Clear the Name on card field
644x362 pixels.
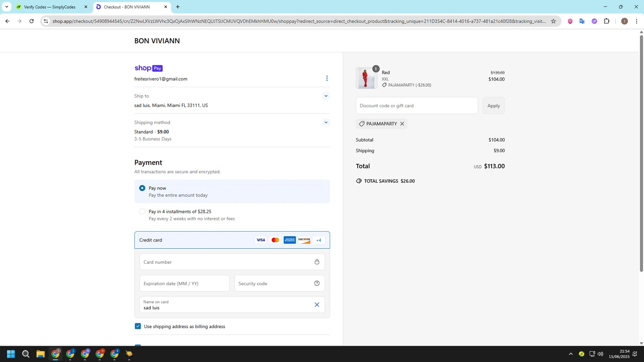[x=317, y=305]
